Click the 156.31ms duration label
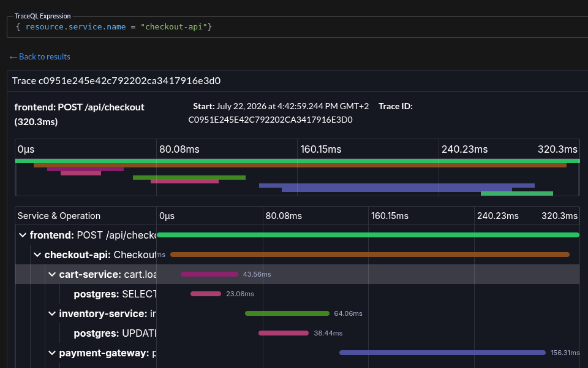Viewport: 588px width, 368px height. click(x=565, y=353)
